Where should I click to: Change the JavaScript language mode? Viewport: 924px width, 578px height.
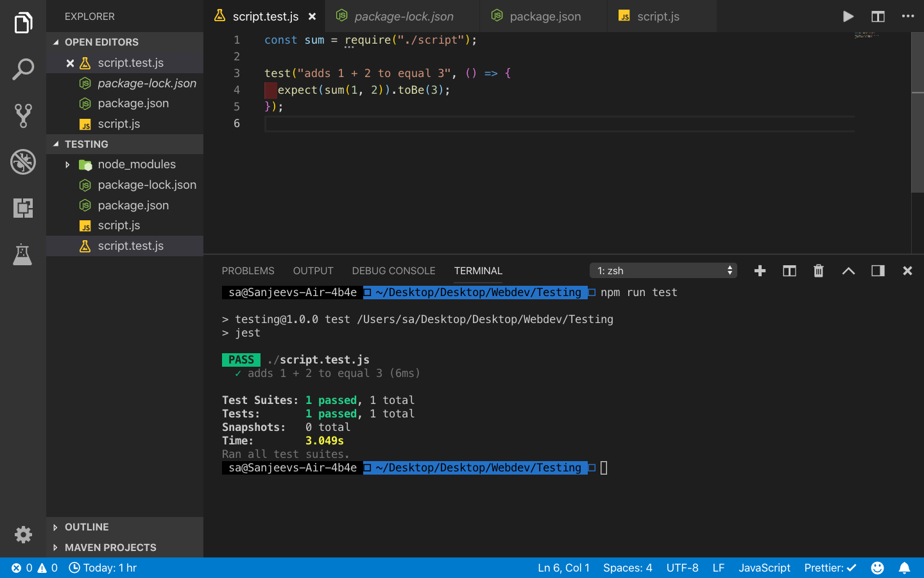pos(764,568)
